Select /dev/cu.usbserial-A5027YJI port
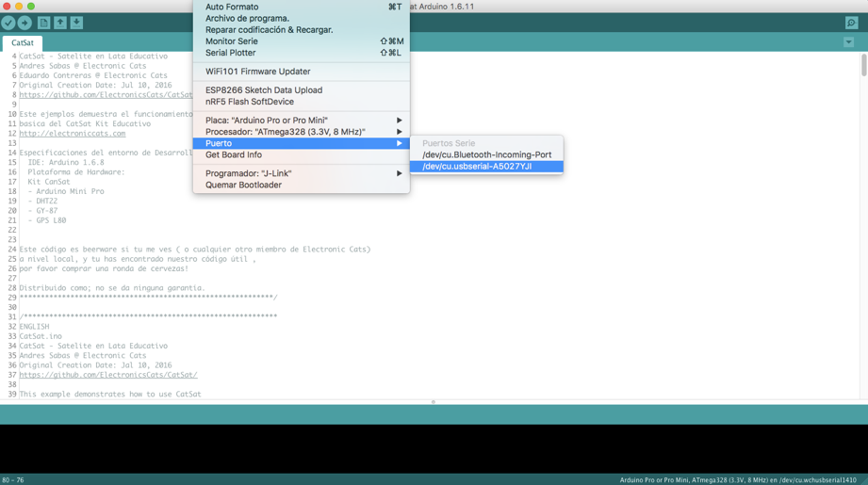868x485 pixels. [486, 167]
